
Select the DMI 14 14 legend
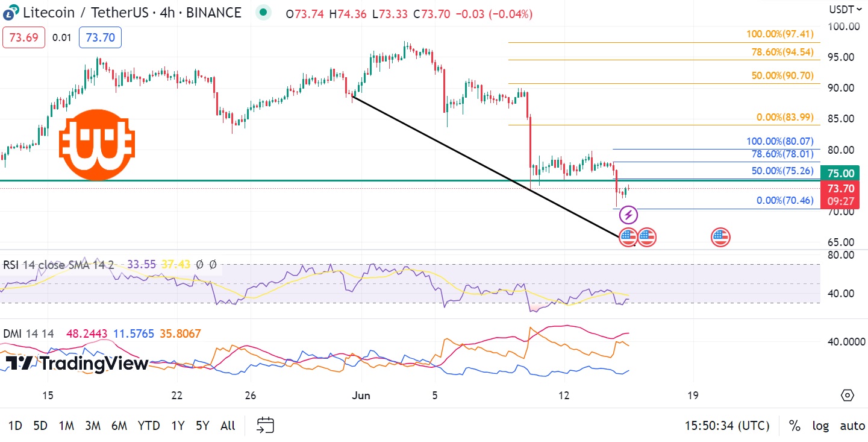28,333
